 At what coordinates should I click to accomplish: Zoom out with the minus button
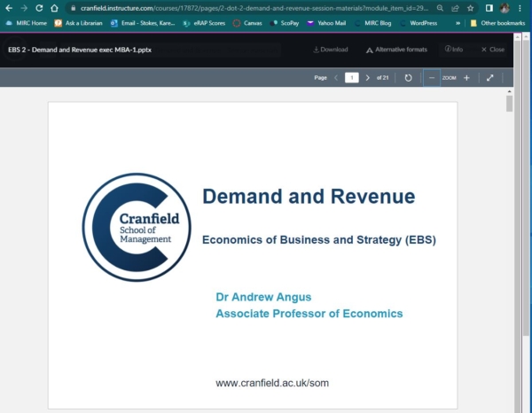(x=432, y=78)
